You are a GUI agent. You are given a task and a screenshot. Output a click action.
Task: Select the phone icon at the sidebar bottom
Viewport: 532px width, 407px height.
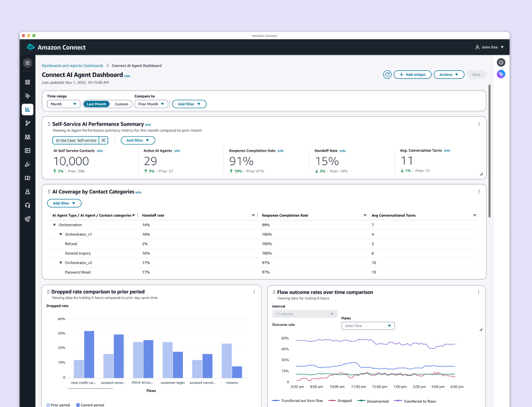pos(27,219)
